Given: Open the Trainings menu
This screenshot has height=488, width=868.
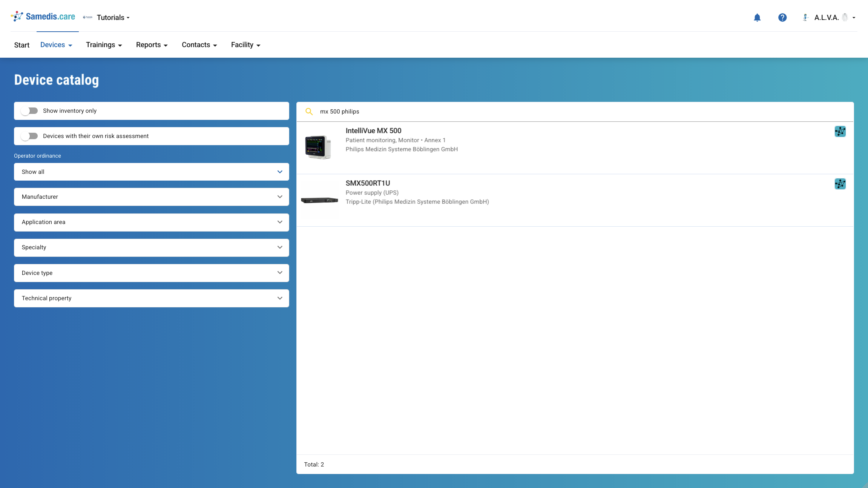Looking at the screenshot, I should point(104,45).
